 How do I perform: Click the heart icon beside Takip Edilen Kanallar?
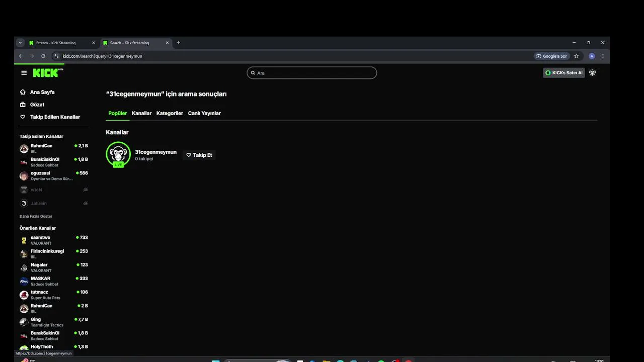point(23,117)
